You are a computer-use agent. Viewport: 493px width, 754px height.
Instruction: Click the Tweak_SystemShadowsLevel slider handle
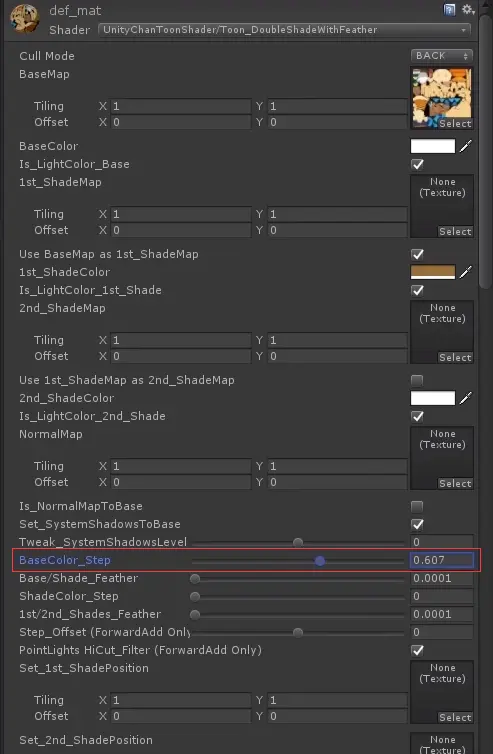298,542
